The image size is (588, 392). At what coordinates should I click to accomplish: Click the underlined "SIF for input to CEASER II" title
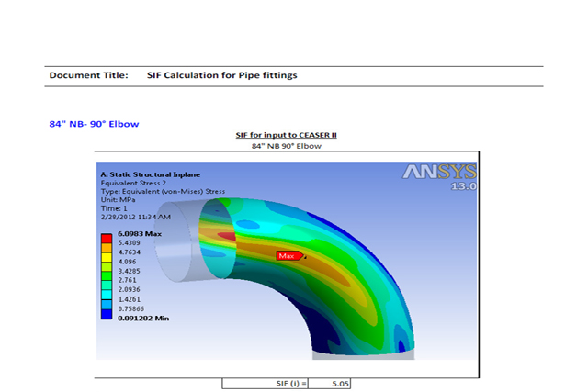pos(287,135)
